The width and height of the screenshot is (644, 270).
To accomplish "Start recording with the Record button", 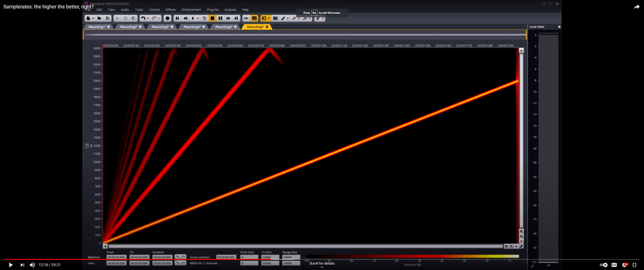I will pyautogui.click(x=168, y=18).
